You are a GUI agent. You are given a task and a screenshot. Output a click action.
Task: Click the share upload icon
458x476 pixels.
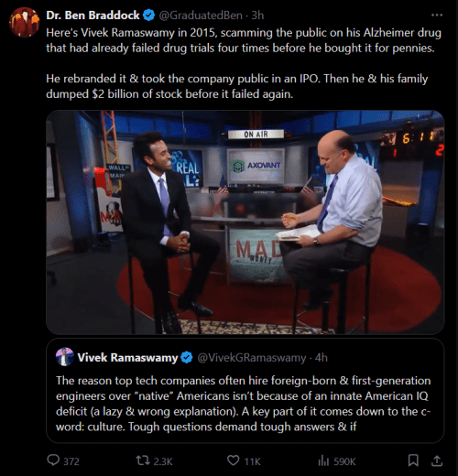coord(437,460)
